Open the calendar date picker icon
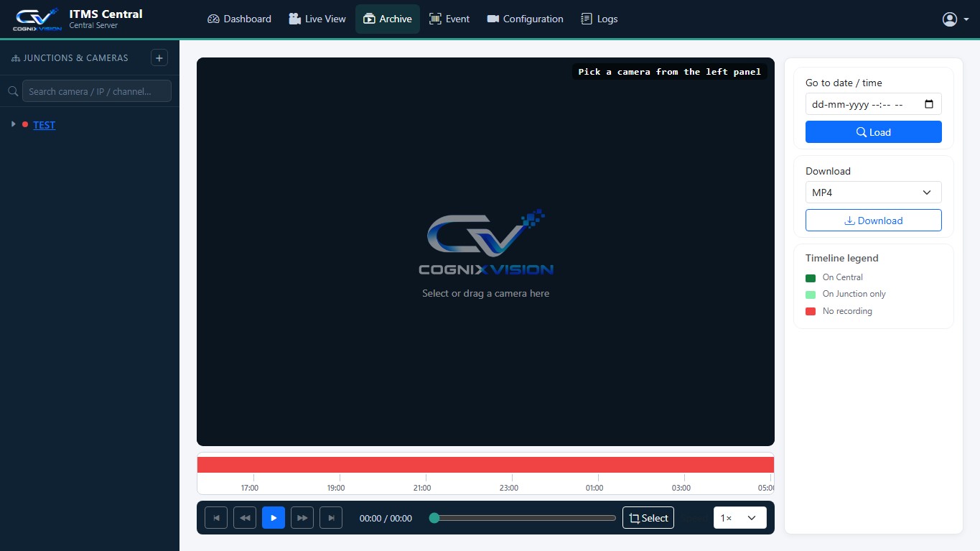Image resolution: width=980 pixels, height=551 pixels. (x=929, y=104)
